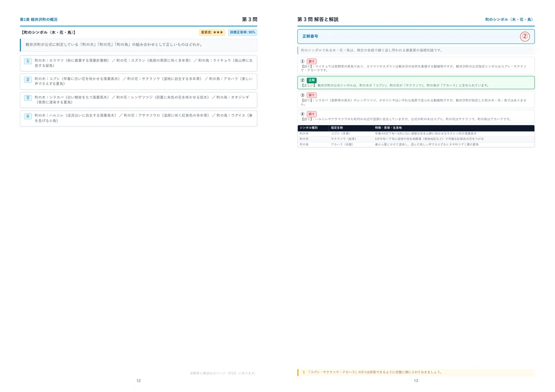Click page number 12
555x392 pixels.
click(138, 381)
